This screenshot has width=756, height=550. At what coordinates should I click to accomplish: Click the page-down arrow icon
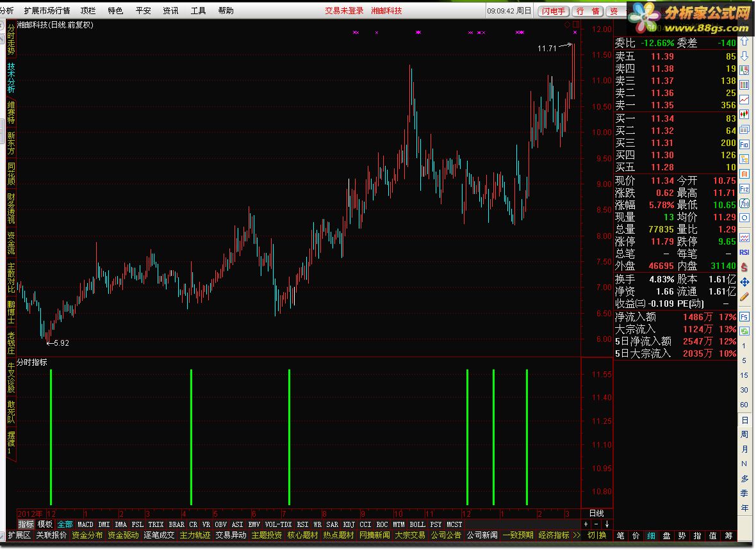[744, 56]
